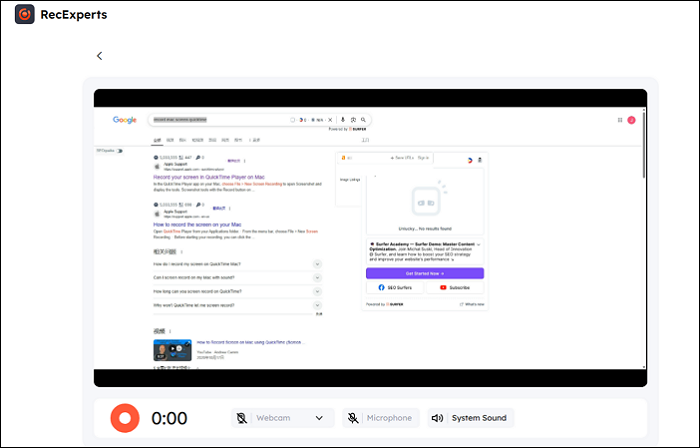The width and height of the screenshot is (700, 448).
Task: Expand the Surfer Academy card chevron
Action: [479, 245]
